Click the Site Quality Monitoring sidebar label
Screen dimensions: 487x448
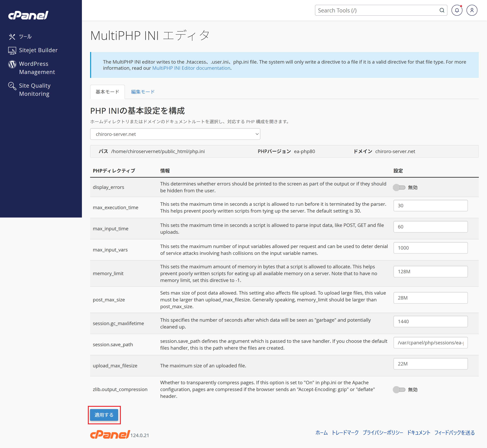pos(35,90)
